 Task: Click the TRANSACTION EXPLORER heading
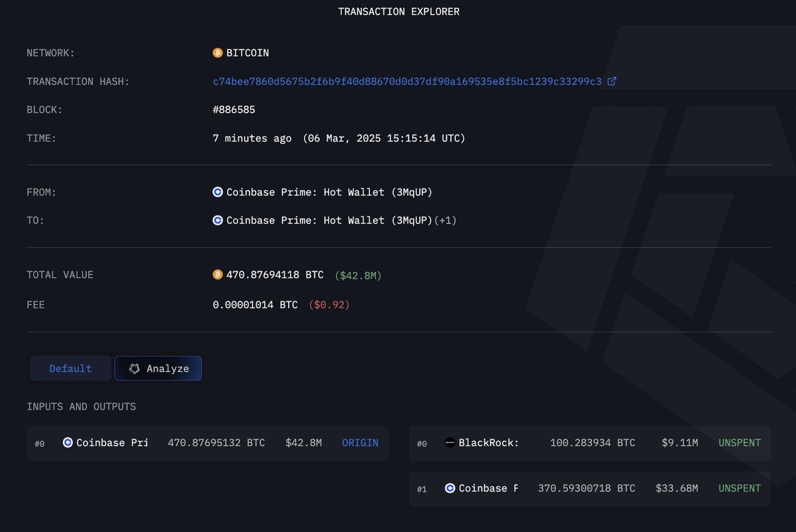399,12
